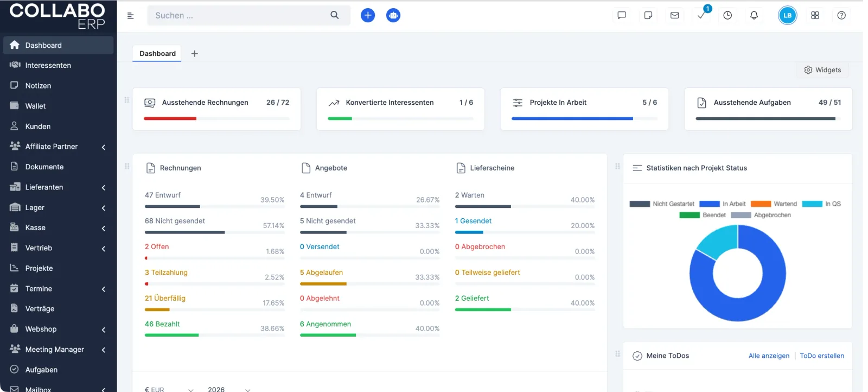The width and height of the screenshot is (868, 392).
Task: Expand Vertrieb sidebar submenu
Action: [x=103, y=249]
